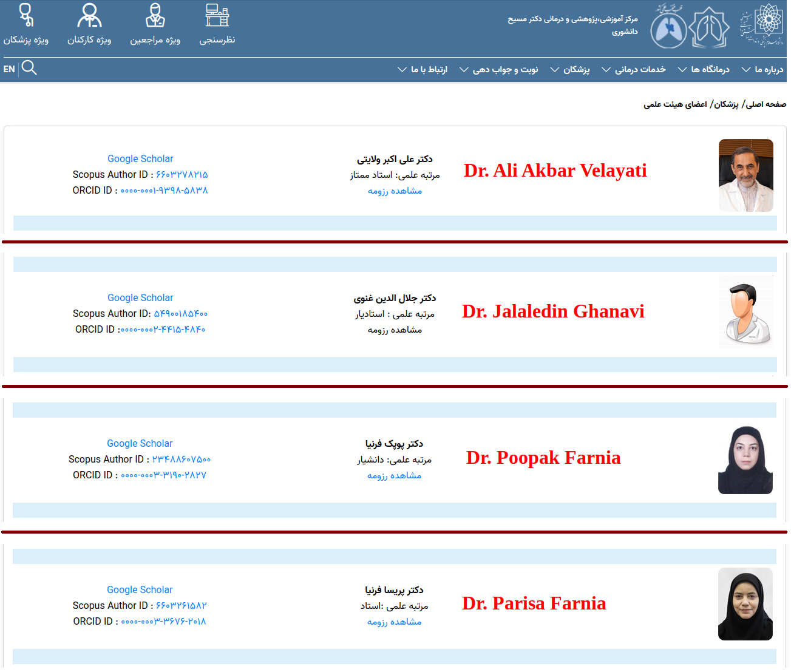Open the 'خدمات درمانی' dropdown
The width and height of the screenshot is (791, 672).
click(x=634, y=70)
